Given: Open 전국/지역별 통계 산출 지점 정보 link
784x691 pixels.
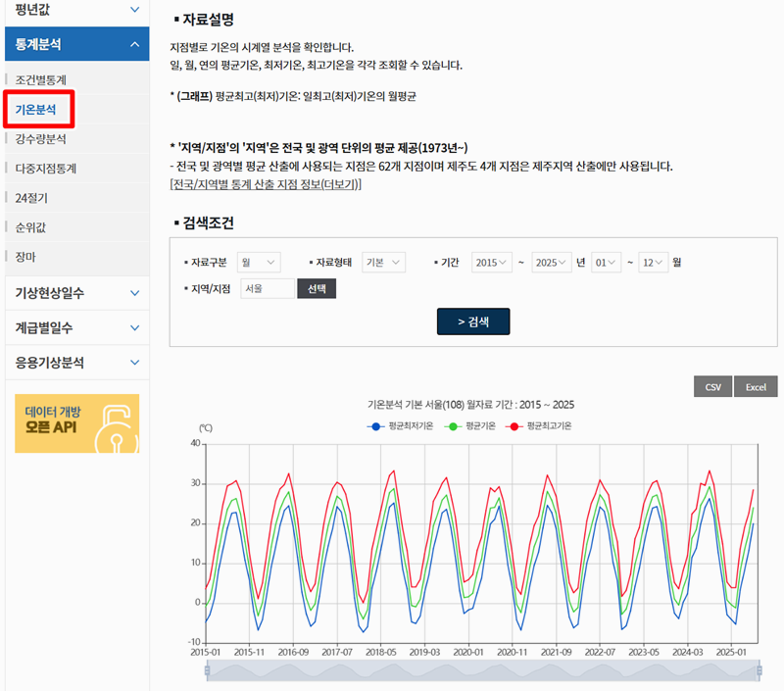Looking at the screenshot, I should pos(266,184).
